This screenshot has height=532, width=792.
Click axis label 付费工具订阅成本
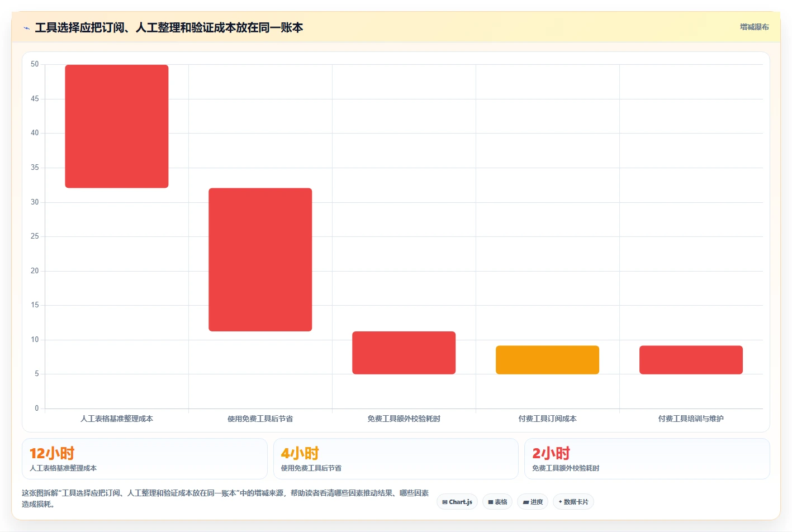[548, 419]
